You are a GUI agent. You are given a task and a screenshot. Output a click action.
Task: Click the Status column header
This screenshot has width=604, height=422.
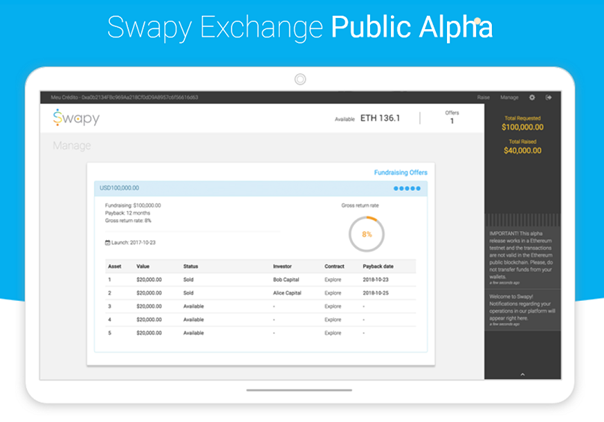pos(191,266)
